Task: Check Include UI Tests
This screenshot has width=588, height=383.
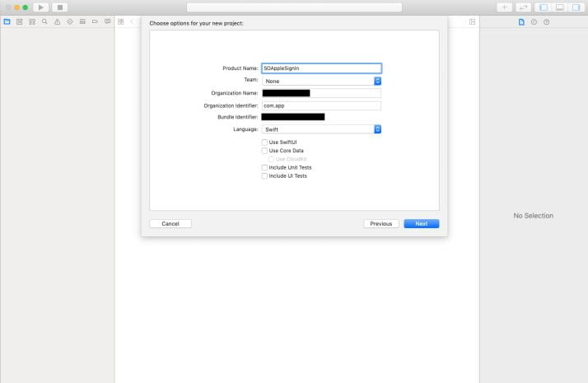Action: click(x=264, y=175)
